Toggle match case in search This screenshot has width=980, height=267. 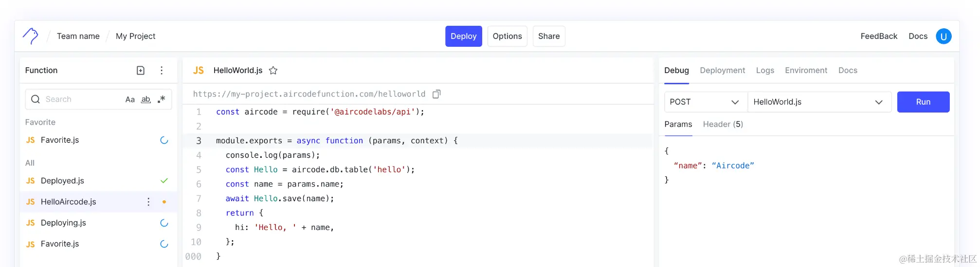[x=130, y=99]
